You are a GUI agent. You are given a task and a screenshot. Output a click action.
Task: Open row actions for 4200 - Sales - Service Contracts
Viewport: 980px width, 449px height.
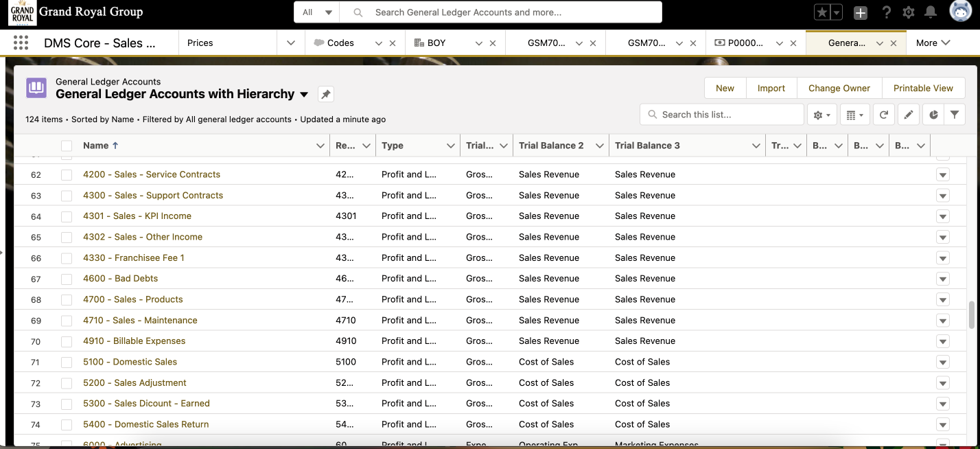click(x=943, y=175)
